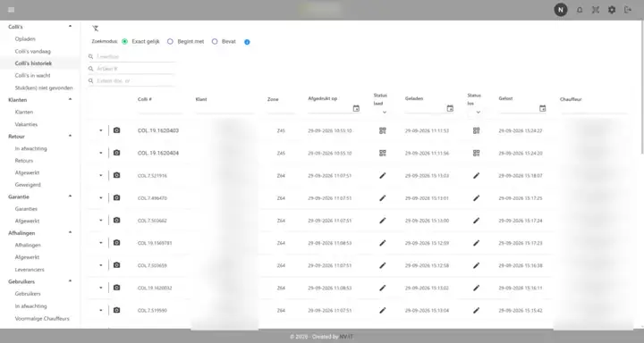The height and width of the screenshot is (343, 644).
Task: Focus the Extern doc. nr search field
Action: 131,80
